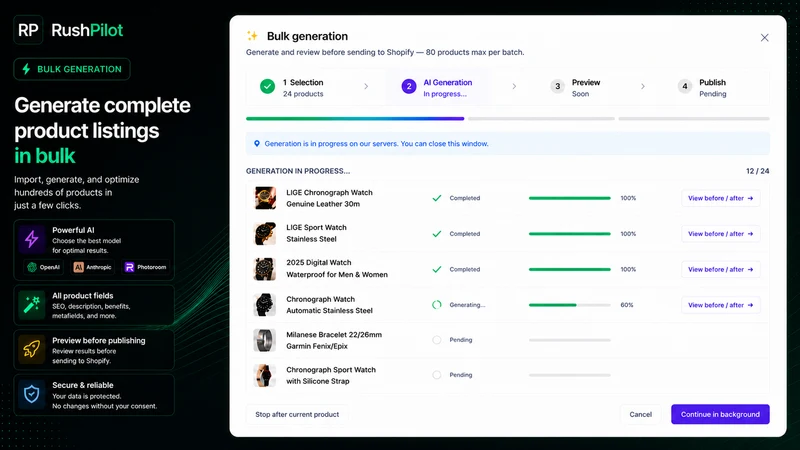Select pending circle for Chronograph Sport Watch row
800x450 pixels.
437,375
